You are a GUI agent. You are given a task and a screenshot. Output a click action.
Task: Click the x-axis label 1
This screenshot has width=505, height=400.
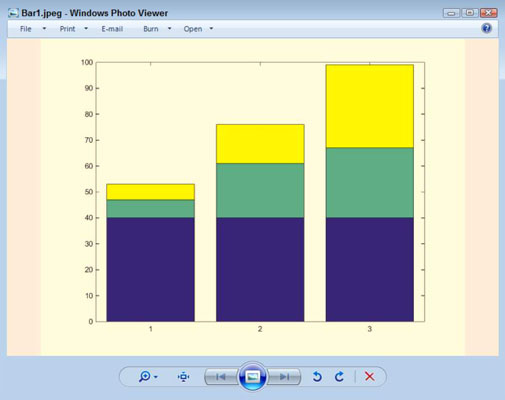pyautogui.click(x=151, y=329)
